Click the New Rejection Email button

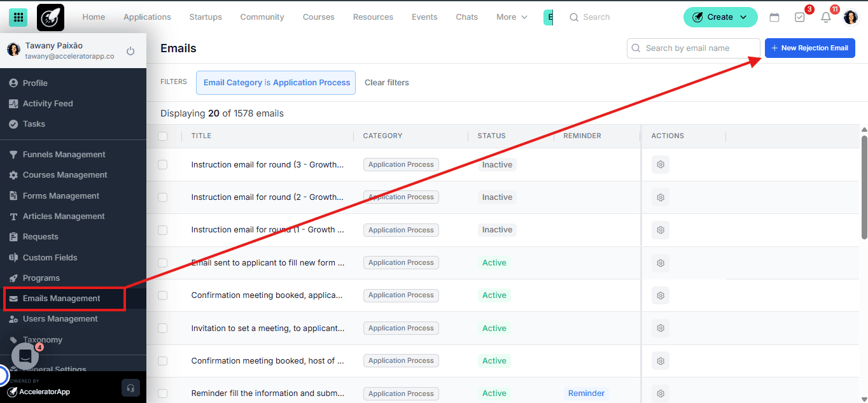pyautogui.click(x=809, y=48)
